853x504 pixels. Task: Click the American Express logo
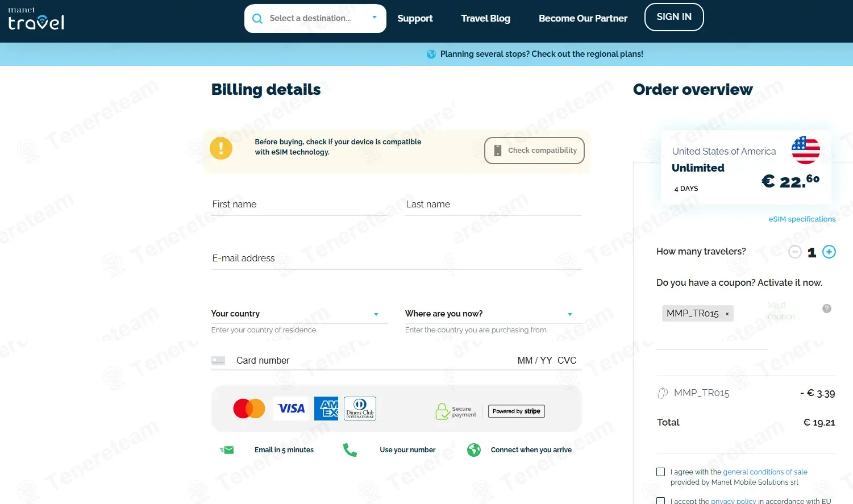tap(326, 409)
